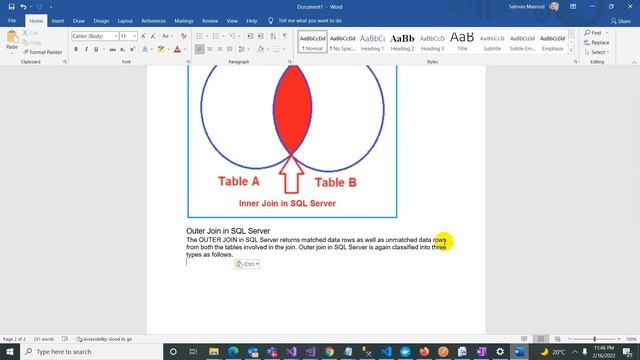Open the Select dropdown button
The width and height of the screenshot is (640, 360).
(597, 52)
